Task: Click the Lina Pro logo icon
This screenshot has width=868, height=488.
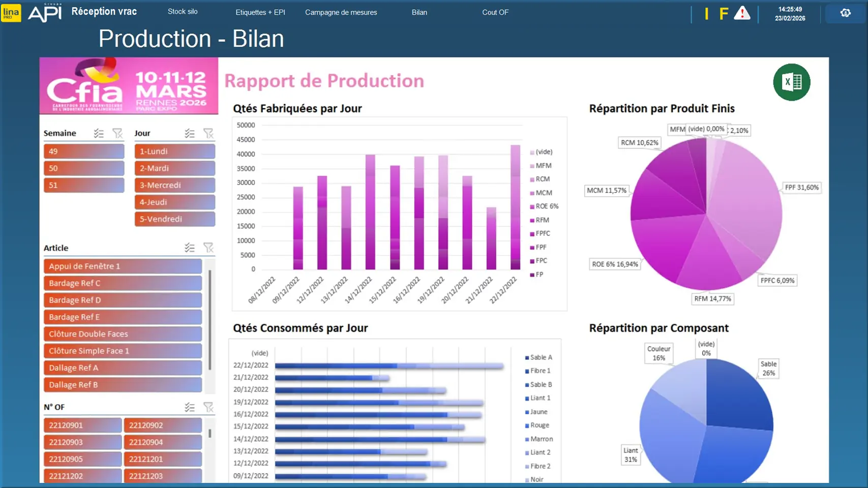Action: pyautogui.click(x=11, y=13)
